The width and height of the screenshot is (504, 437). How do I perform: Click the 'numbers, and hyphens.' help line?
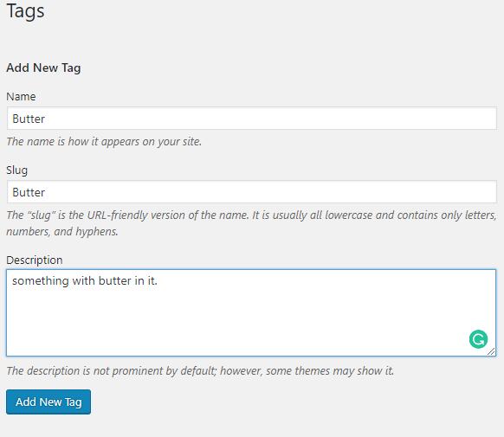tap(62, 232)
